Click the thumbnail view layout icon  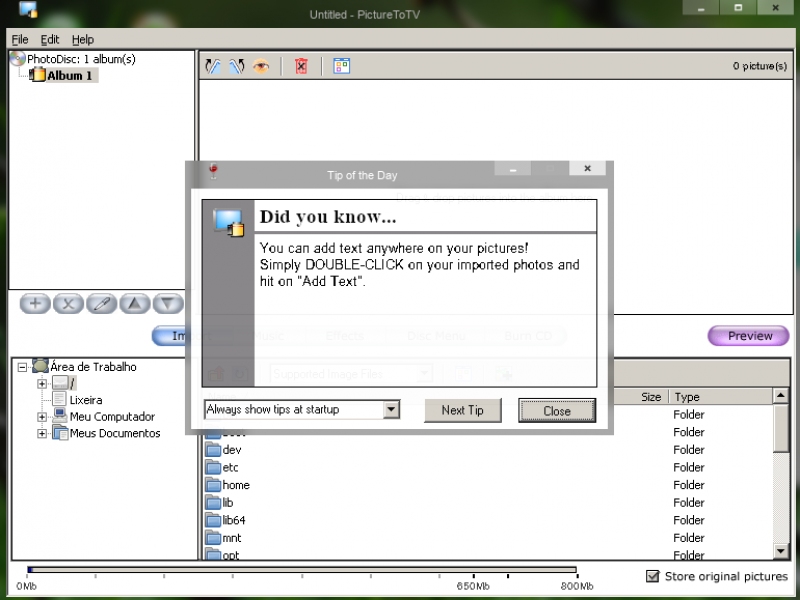(x=342, y=66)
